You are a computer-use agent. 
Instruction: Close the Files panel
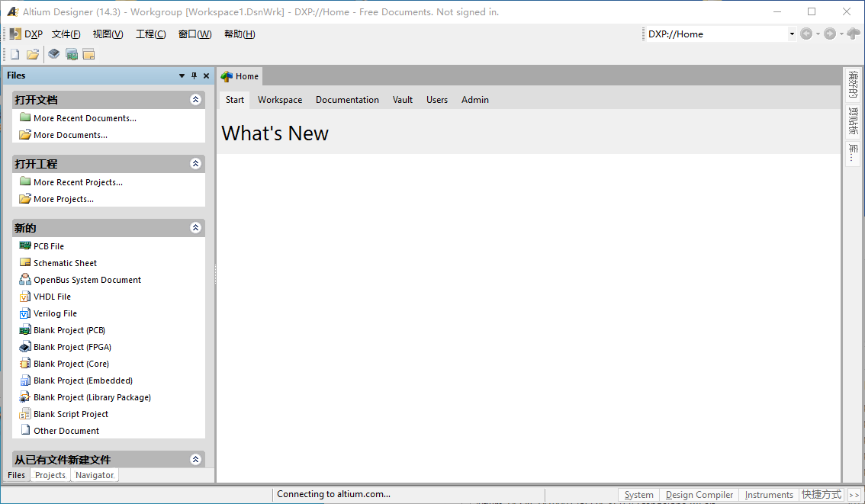coord(206,75)
